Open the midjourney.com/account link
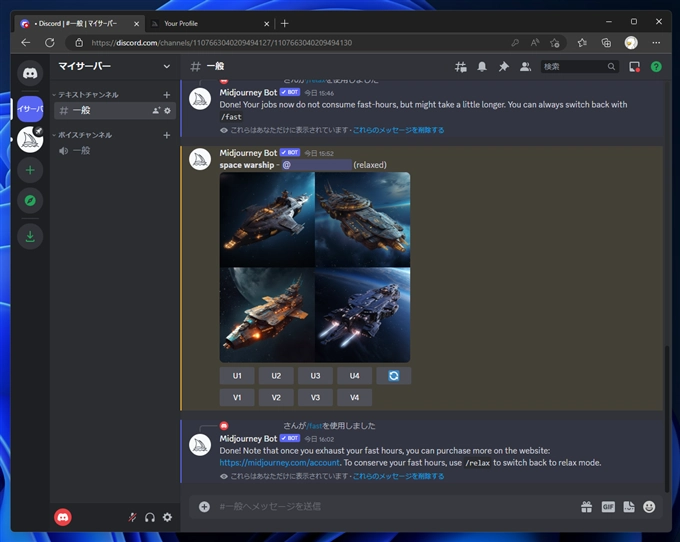Screen dimensions: 680x542 (x=280, y=463)
